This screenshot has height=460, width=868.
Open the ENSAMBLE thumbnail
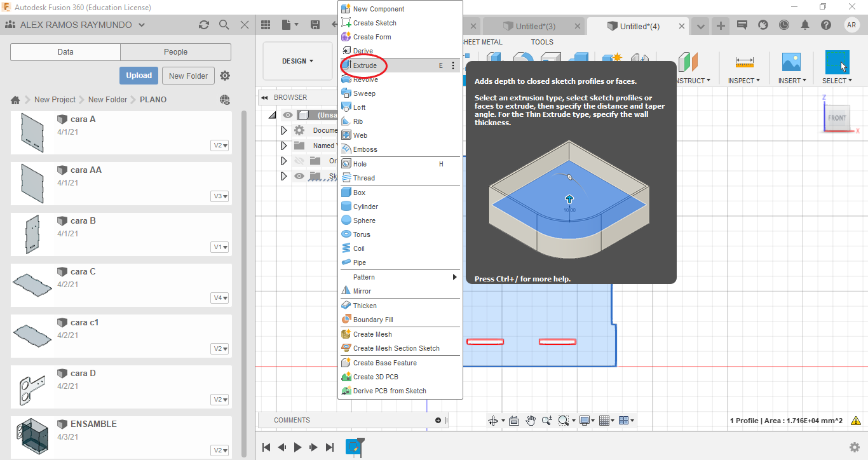click(32, 436)
